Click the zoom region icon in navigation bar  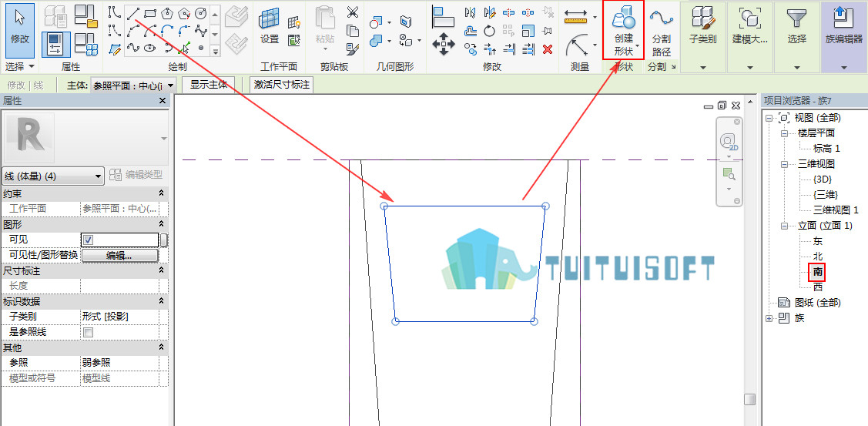point(729,175)
